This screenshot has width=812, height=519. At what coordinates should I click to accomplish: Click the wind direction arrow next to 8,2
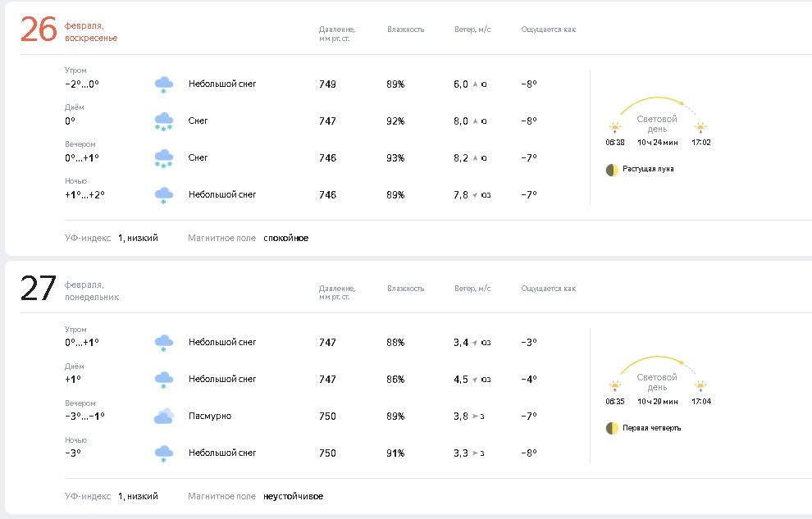[x=475, y=157]
